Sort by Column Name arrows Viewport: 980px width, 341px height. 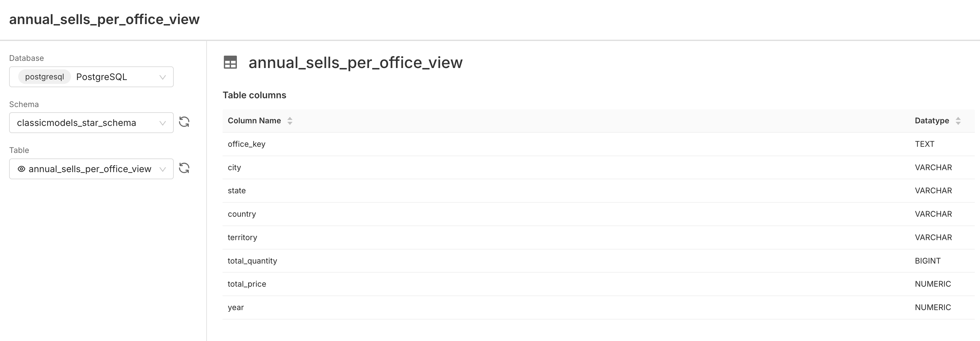pyautogui.click(x=290, y=121)
